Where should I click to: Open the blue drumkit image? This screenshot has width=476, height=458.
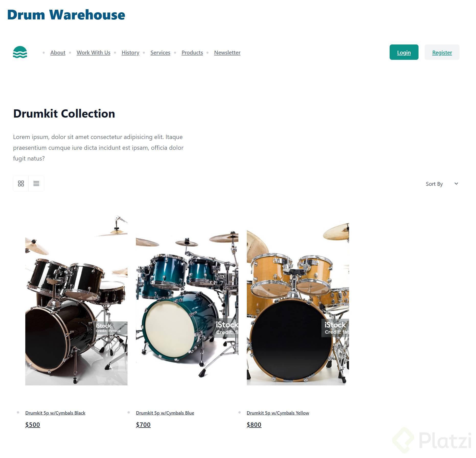coord(187,300)
